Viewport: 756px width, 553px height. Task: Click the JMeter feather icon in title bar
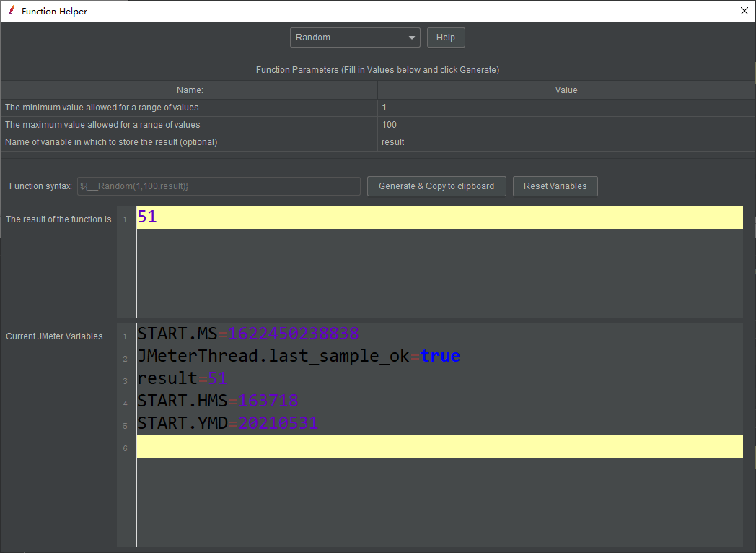(x=12, y=11)
